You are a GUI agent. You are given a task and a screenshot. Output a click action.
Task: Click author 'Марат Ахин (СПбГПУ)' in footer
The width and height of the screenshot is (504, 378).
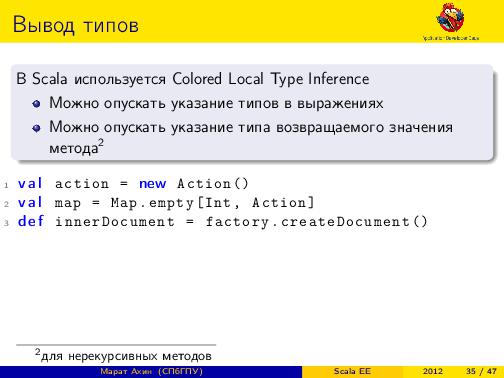(x=151, y=371)
